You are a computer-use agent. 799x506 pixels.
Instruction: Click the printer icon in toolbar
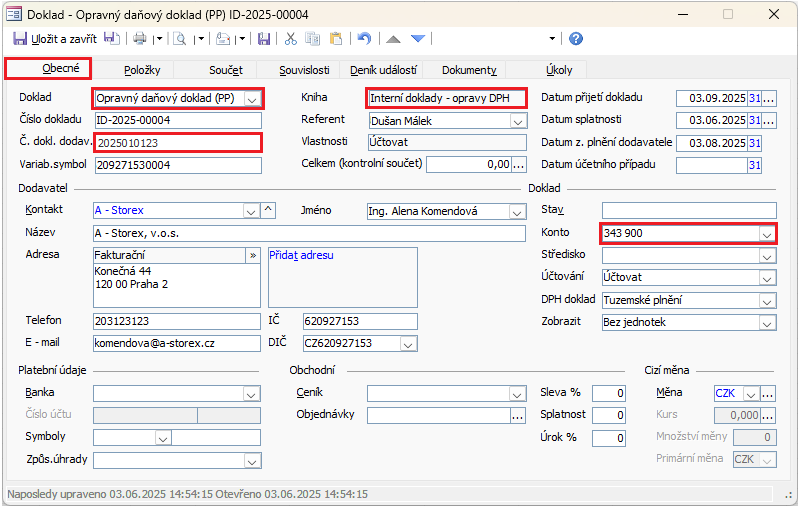(140, 39)
